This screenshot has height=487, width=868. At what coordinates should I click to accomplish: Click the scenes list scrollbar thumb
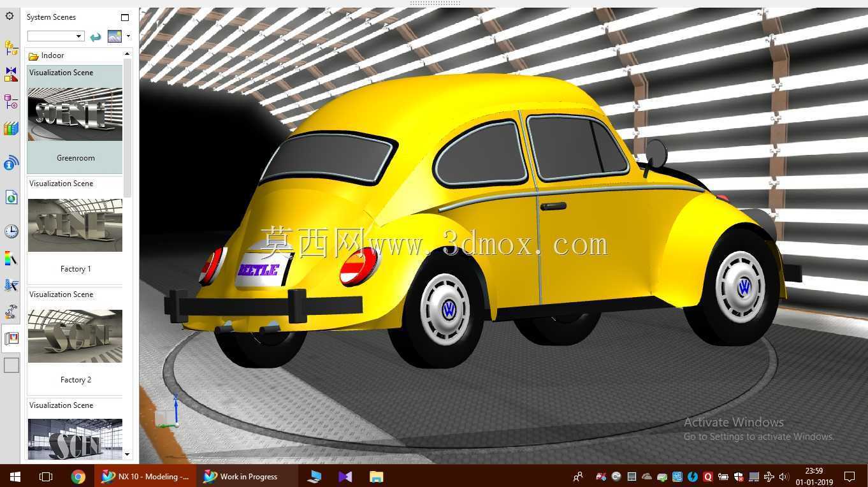tap(127, 127)
